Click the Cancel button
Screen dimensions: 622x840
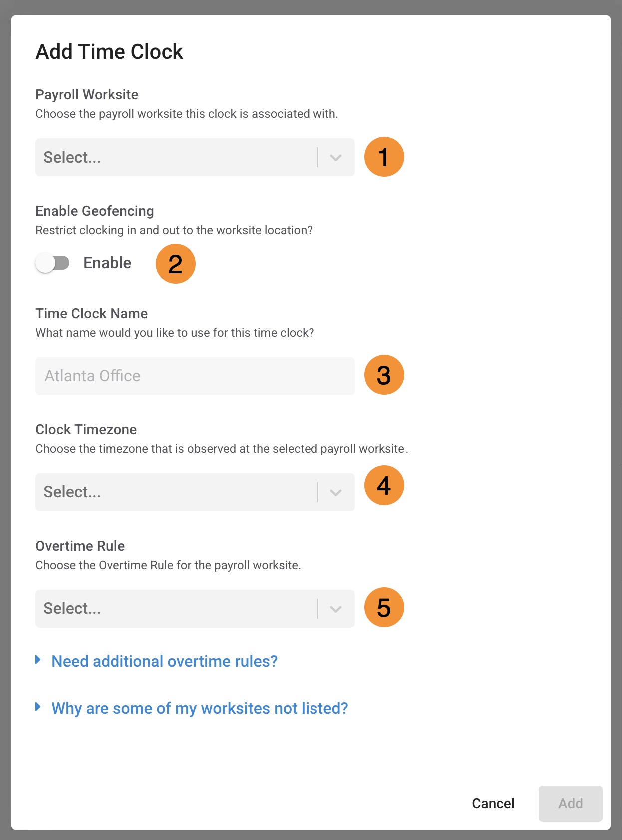click(x=493, y=803)
